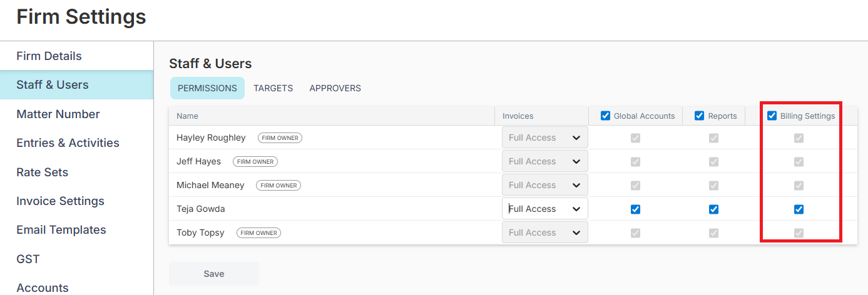Toggle the Reports header checkbox
Screen dimensions: 868x295
[700, 116]
